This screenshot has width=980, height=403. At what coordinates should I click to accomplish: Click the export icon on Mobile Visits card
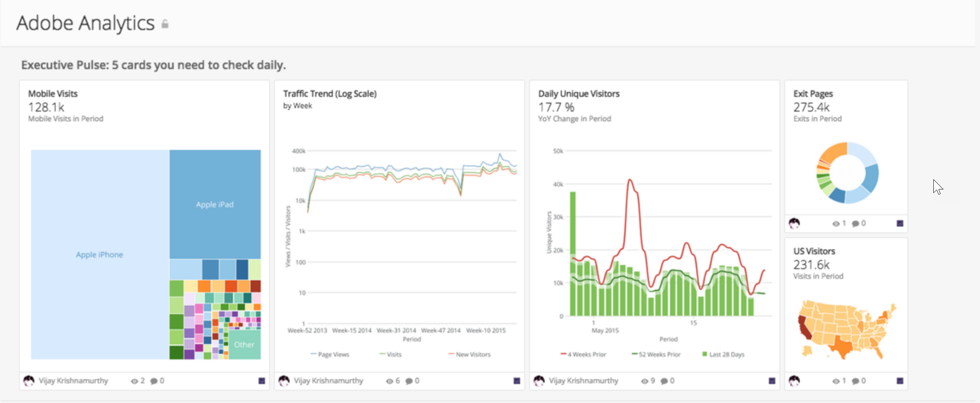[262, 380]
